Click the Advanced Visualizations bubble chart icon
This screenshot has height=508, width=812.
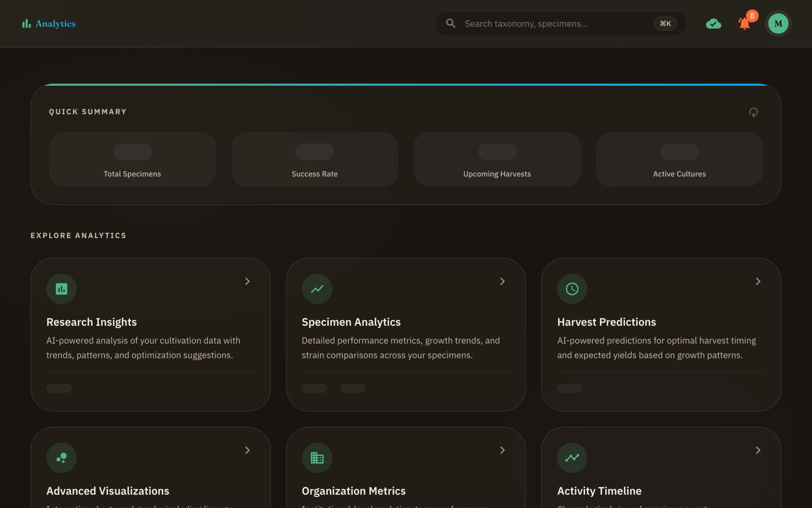tap(61, 458)
